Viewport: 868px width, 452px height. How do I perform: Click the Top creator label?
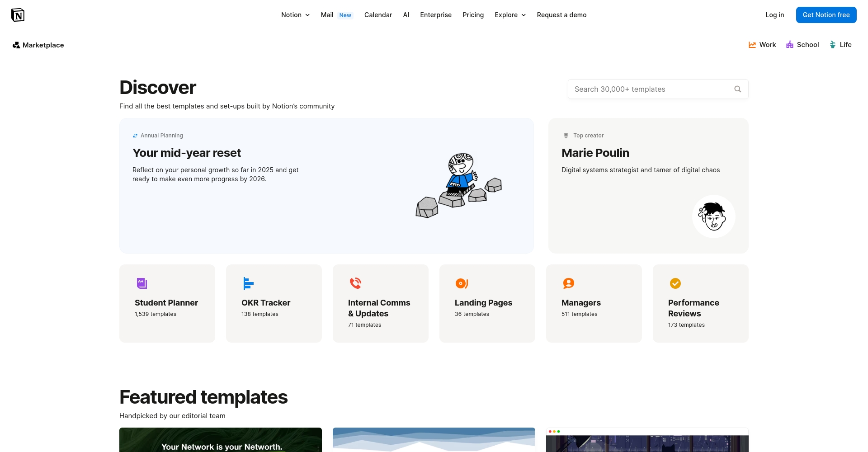tap(589, 136)
